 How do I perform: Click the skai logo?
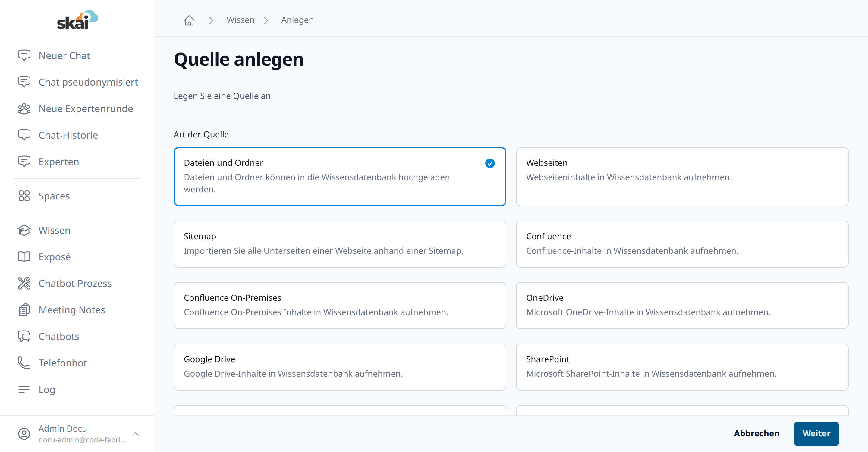click(77, 20)
